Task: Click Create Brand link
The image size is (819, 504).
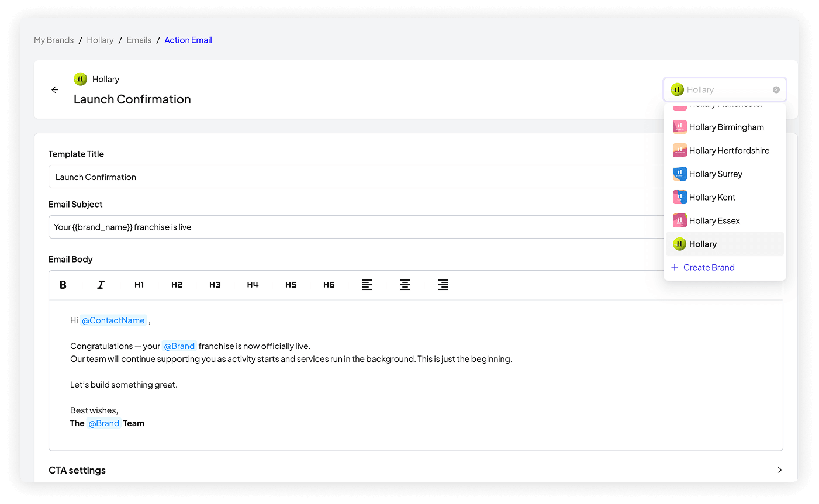Action: 709,267
